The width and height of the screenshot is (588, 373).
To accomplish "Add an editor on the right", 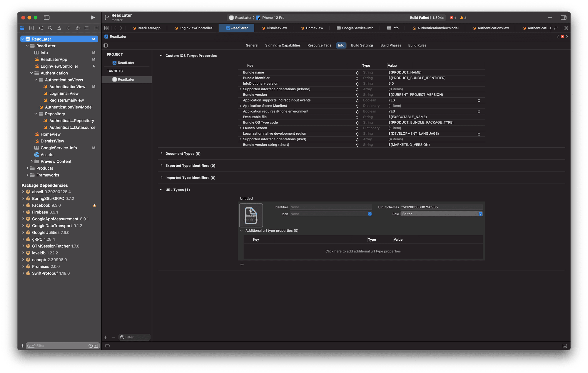I will (566, 28).
